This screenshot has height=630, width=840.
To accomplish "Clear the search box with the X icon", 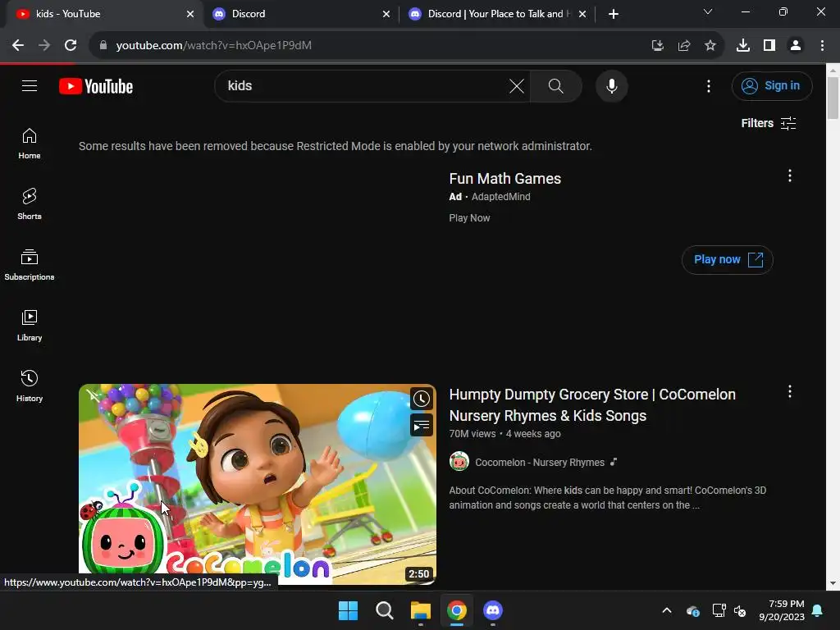I will coord(517,85).
